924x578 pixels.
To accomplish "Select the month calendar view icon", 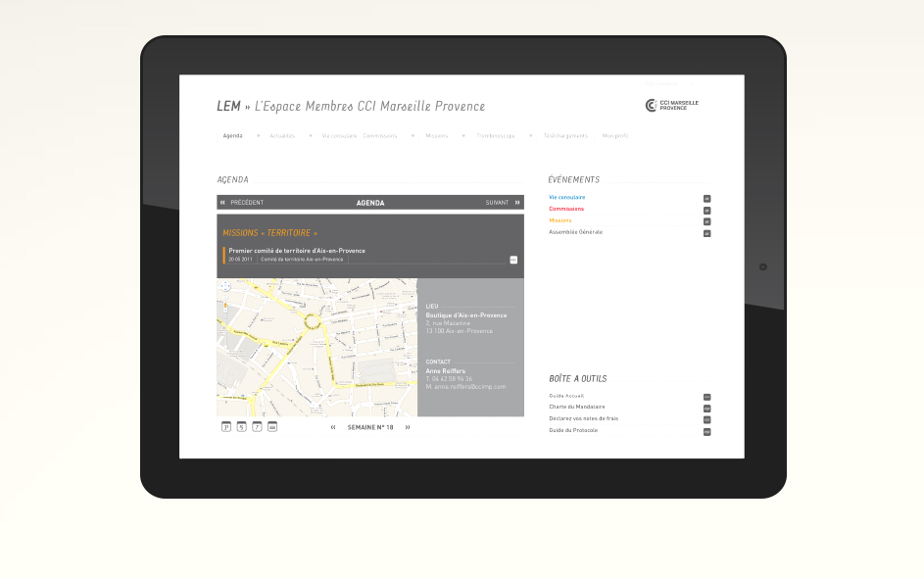I will [272, 427].
